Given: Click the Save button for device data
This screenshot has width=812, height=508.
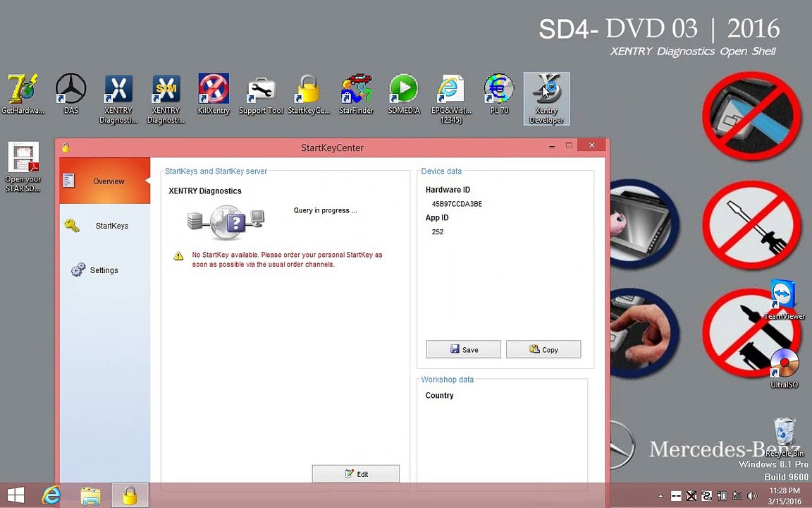Looking at the screenshot, I should point(464,349).
